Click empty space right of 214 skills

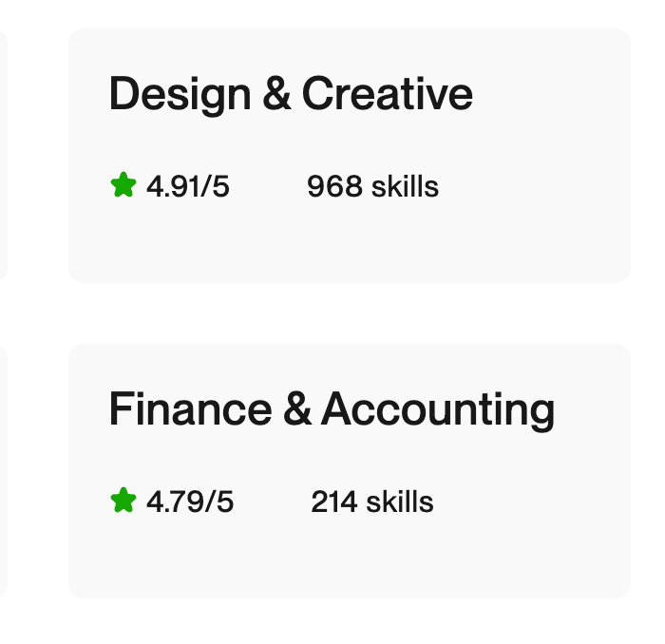click(x=532, y=502)
